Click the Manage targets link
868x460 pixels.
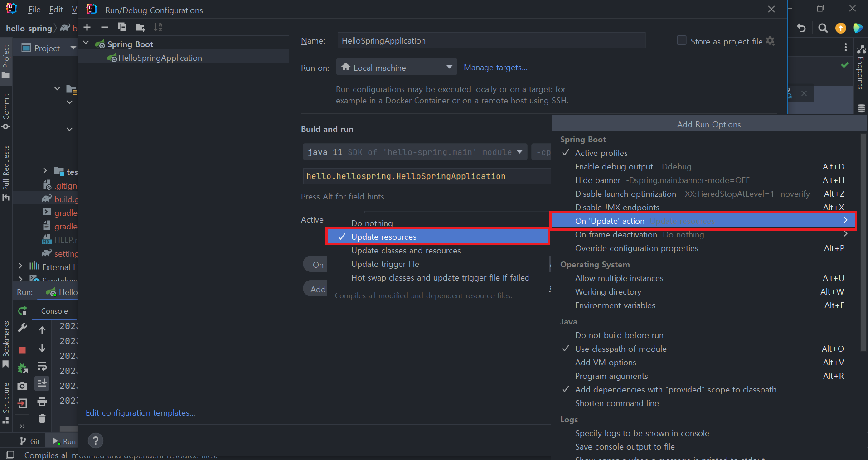click(495, 67)
